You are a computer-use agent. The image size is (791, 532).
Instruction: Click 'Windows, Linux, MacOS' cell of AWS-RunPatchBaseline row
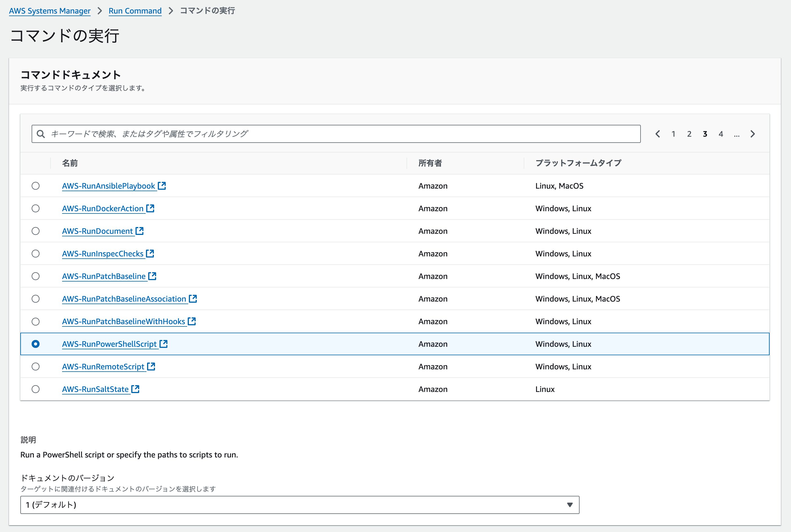(578, 276)
